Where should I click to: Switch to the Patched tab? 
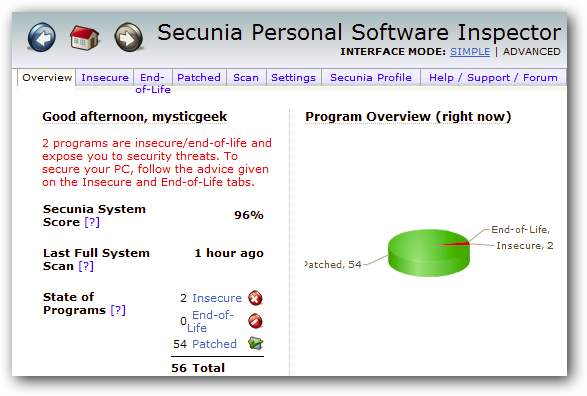(199, 77)
